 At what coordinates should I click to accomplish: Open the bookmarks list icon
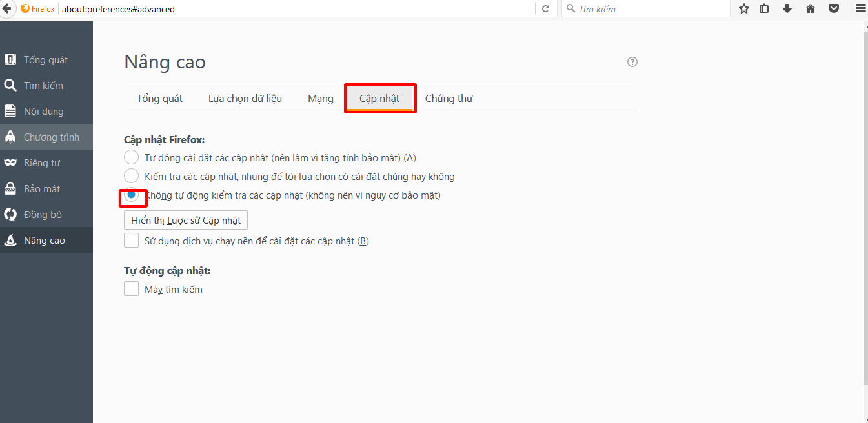click(x=764, y=9)
